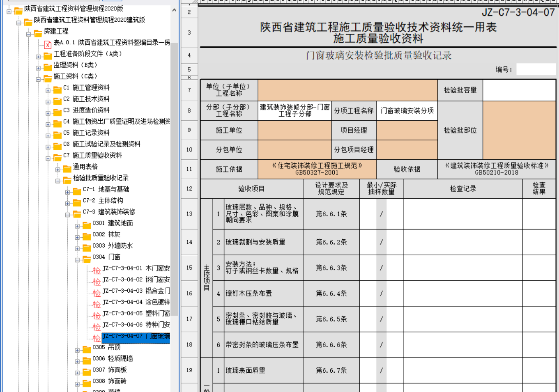Click the folder icon beside 通用表格

(x=67, y=168)
